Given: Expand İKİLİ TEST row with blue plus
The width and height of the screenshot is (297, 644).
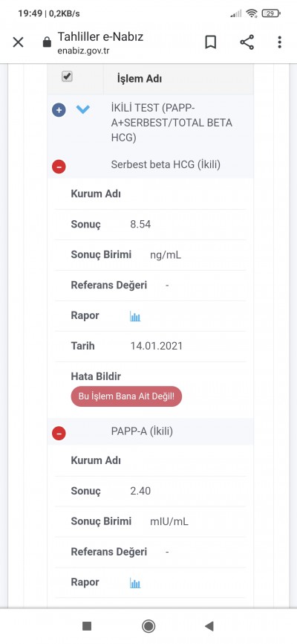Looking at the screenshot, I should (59, 109).
